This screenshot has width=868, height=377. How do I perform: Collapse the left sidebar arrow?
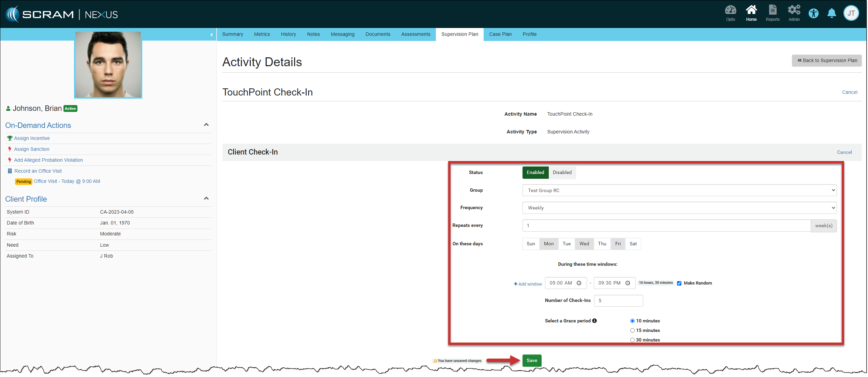(x=211, y=34)
